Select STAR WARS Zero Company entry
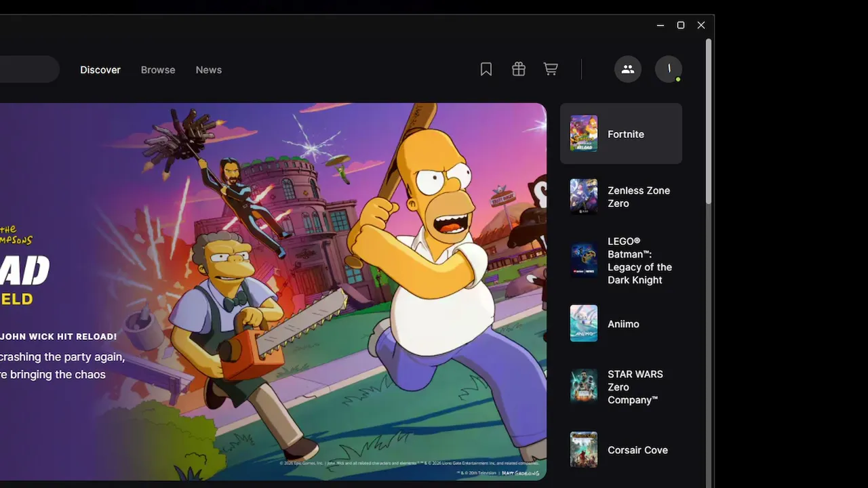The width and height of the screenshot is (868, 488). (x=621, y=386)
